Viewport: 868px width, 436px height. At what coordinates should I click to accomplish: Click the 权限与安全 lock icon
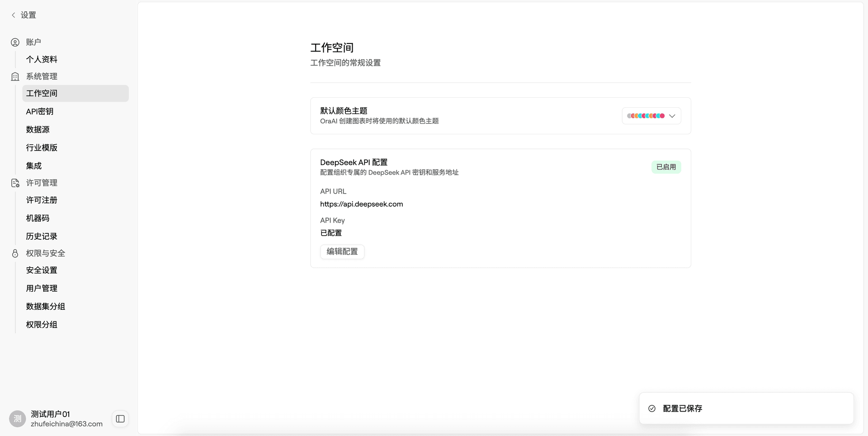[x=15, y=253]
